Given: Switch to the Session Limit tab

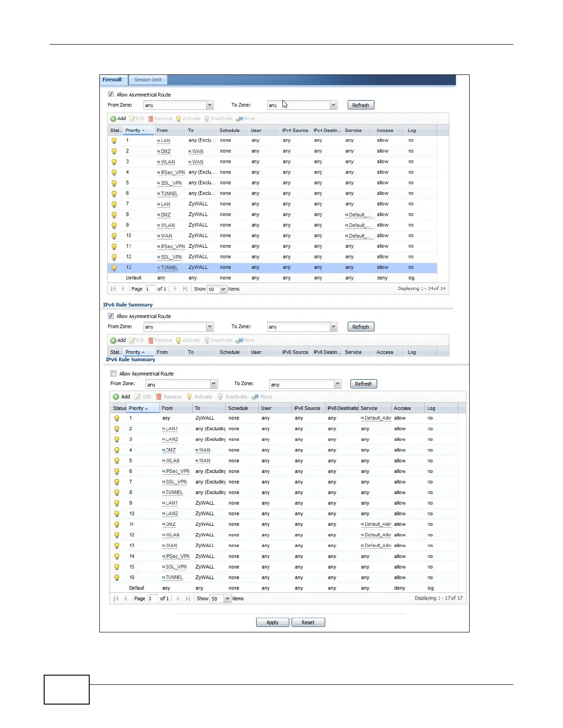Looking at the screenshot, I should click(148, 80).
